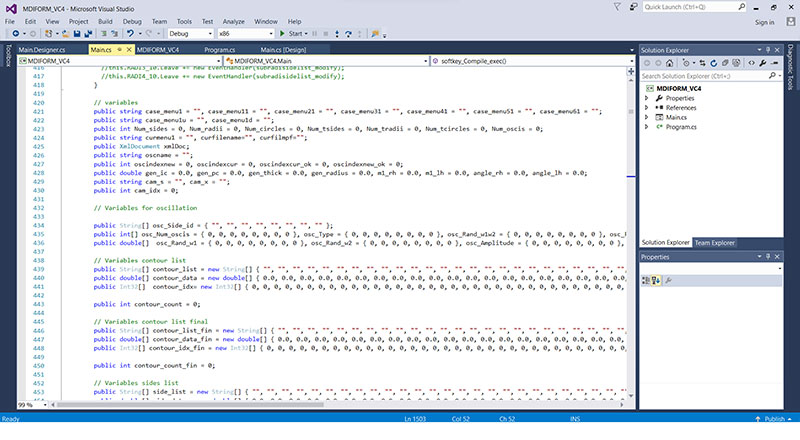
Task: Switch to the MDIFORM_VC4 document tab
Action: 158,50
